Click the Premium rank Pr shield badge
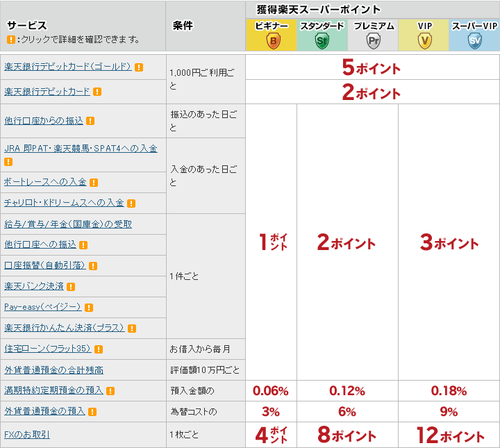This screenshot has height=448, width=500. 373,41
